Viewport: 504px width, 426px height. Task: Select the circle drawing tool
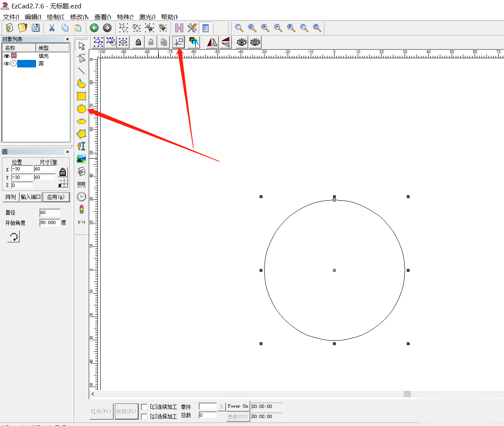coord(81,109)
